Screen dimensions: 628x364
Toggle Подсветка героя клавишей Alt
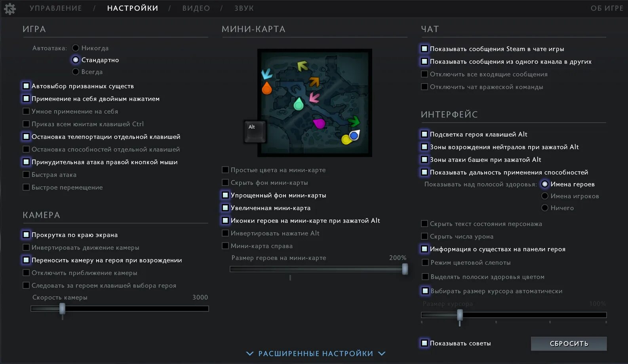coord(424,134)
